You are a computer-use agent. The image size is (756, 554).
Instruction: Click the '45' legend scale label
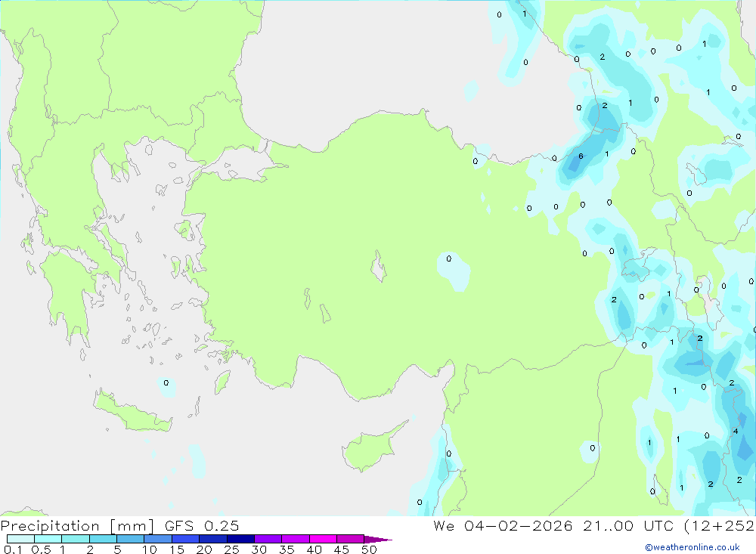click(342, 549)
